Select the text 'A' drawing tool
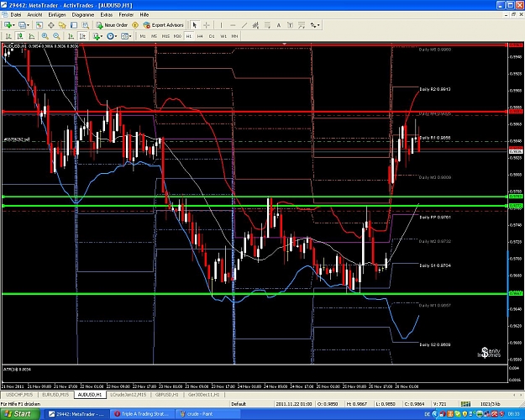This screenshot has width=525, height=420. 279,25
